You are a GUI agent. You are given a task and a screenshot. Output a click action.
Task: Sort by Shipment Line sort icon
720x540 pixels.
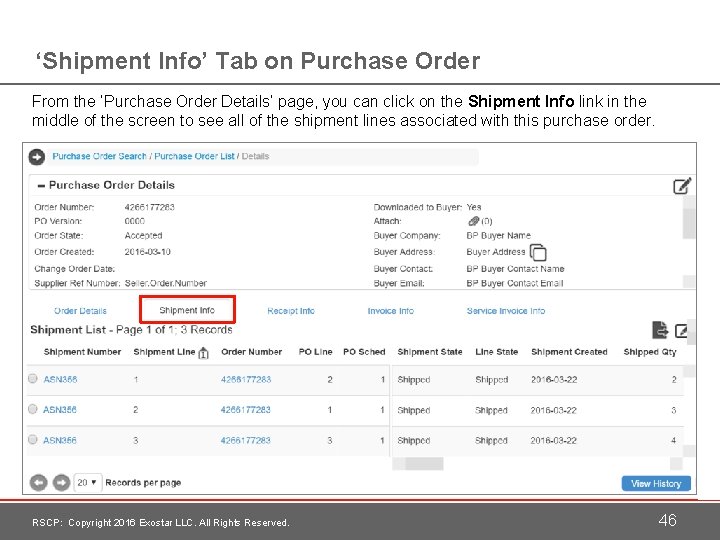[x=203, y=353]
